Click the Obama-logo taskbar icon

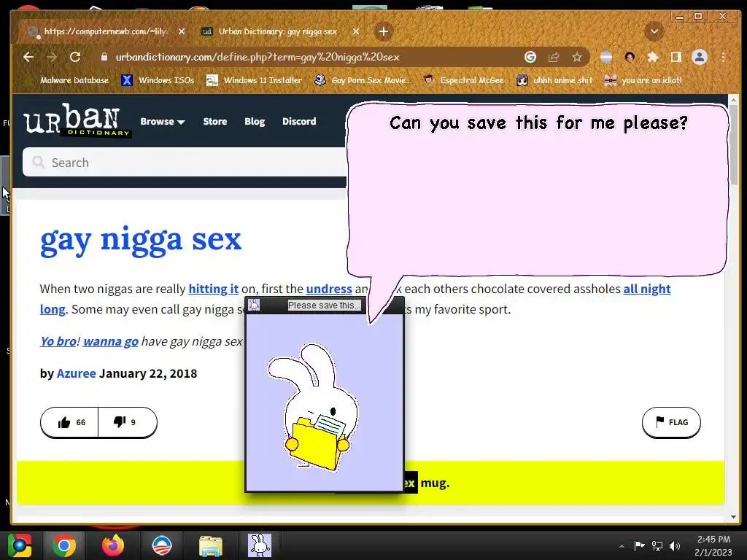pos(161,545)
